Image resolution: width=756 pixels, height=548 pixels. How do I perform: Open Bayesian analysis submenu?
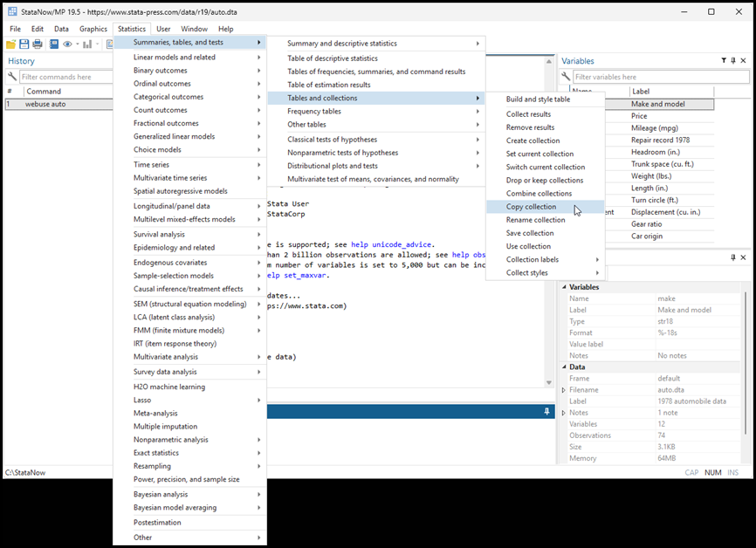(x=190, y=495)
